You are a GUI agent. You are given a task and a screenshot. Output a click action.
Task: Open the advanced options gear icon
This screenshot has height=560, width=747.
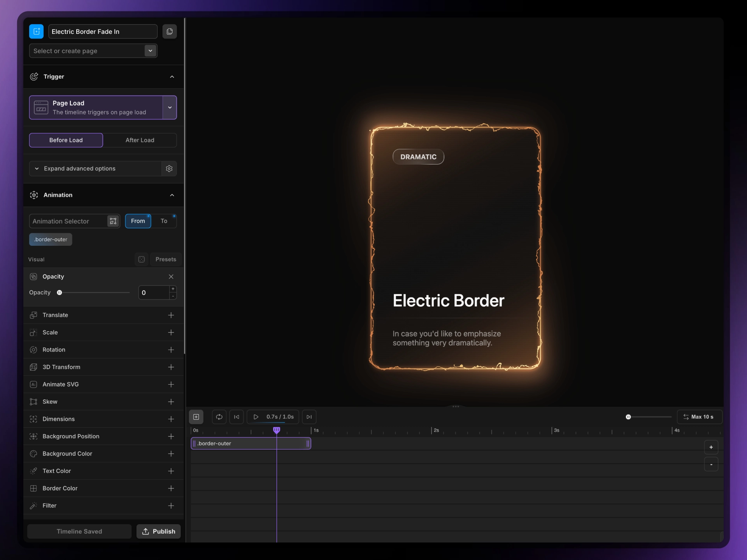point(169,168)
